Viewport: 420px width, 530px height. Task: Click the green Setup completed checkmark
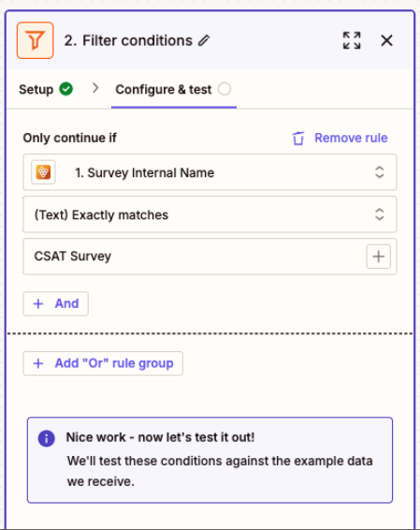tap(65, 89)
